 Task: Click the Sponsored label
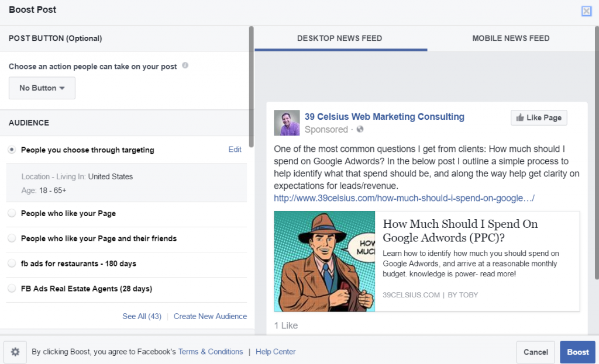(x=326, y=130)
